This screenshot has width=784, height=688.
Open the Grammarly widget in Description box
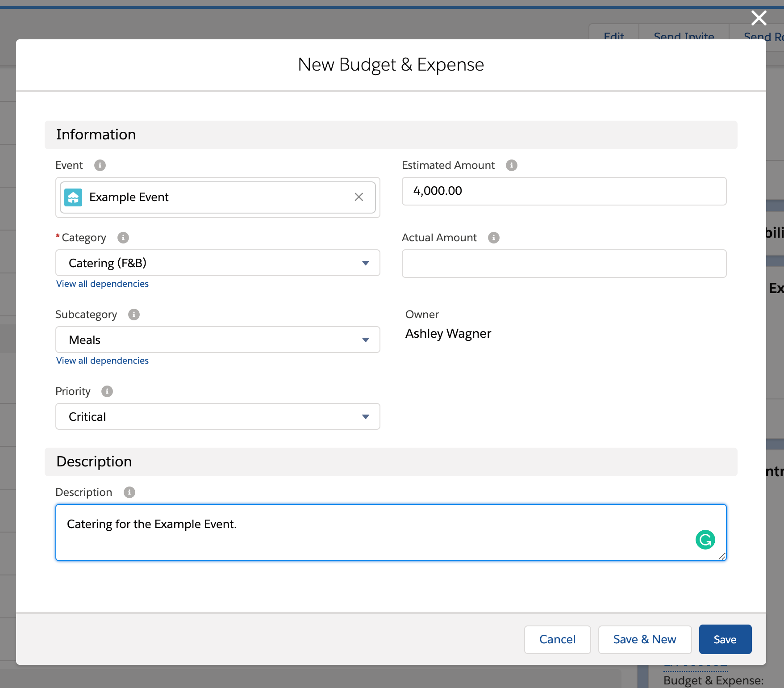[x=705, y=540]
